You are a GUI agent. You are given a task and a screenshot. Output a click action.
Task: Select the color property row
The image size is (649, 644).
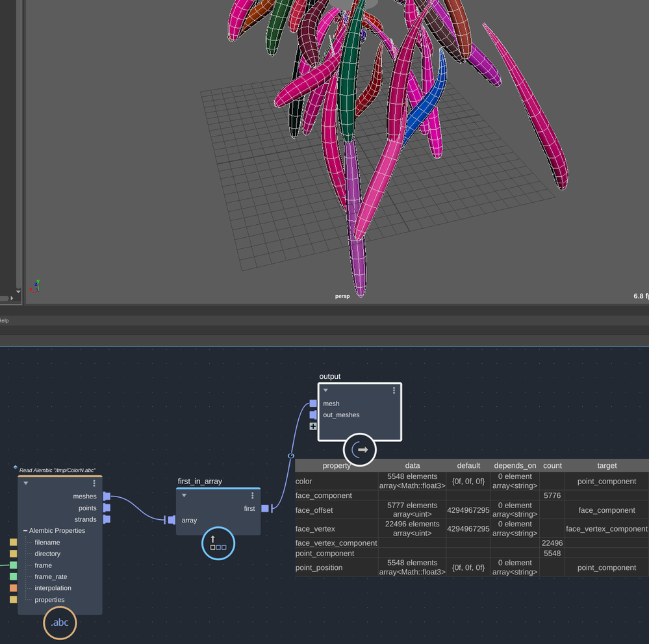[472, 482]
